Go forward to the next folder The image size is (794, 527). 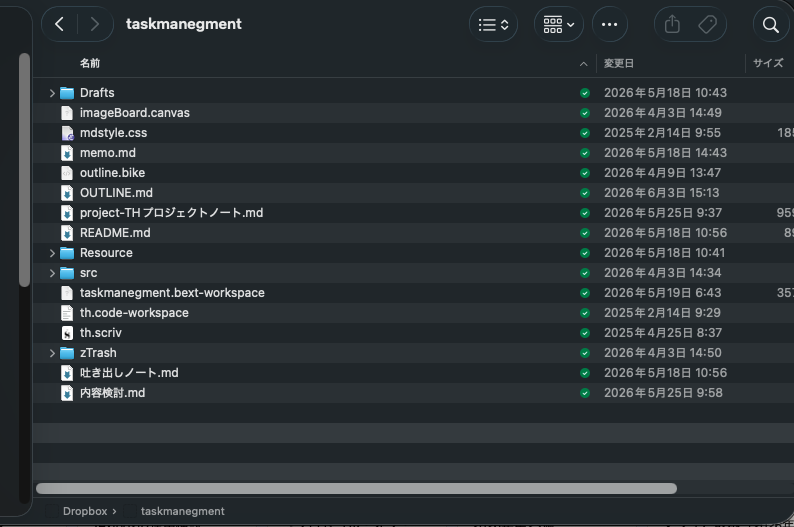point(95,24)
